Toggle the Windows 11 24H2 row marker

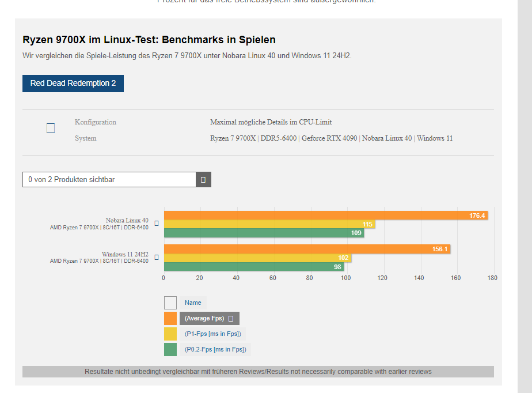157,257
